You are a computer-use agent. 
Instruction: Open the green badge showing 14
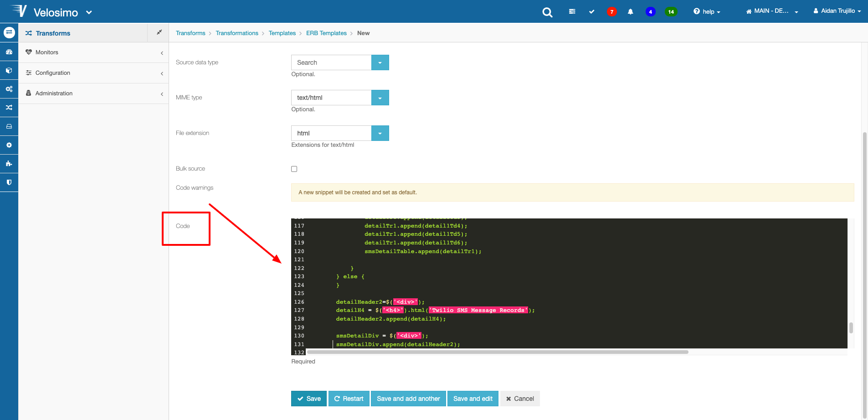(671, 12)
